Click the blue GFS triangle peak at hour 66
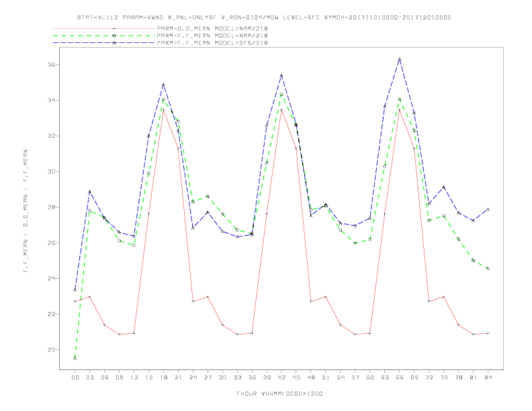This screenshot has width=532, height=411. click(400, 58)
